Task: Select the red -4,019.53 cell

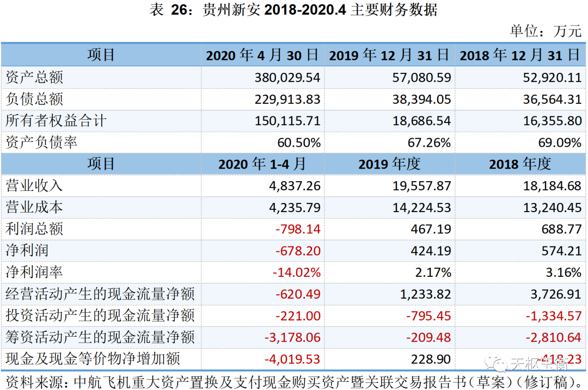Action: coord(292,359)
